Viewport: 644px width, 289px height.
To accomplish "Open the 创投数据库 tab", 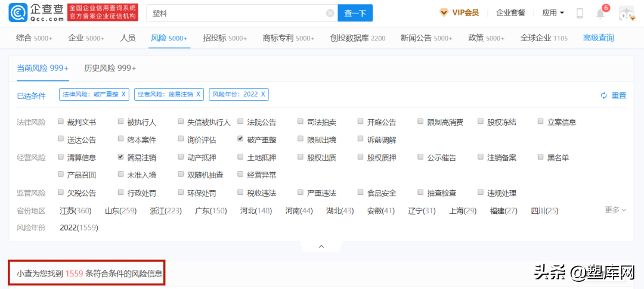I will (x=358, y=38).
